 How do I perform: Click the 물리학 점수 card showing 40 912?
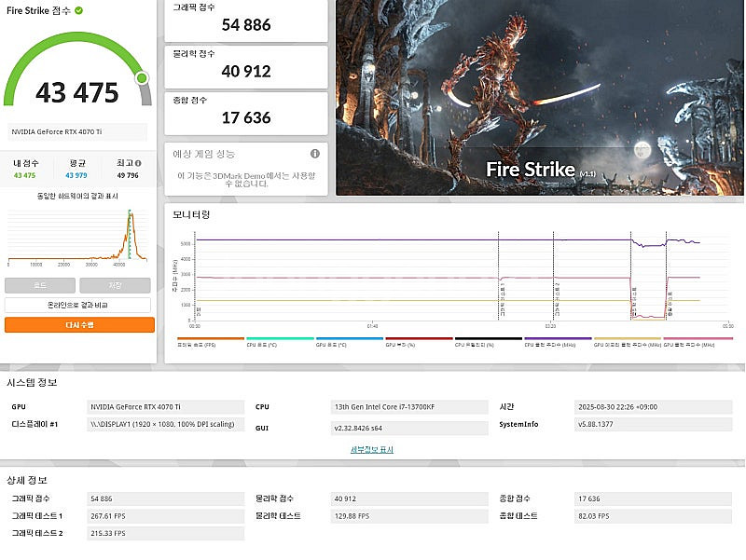(246, 67)
